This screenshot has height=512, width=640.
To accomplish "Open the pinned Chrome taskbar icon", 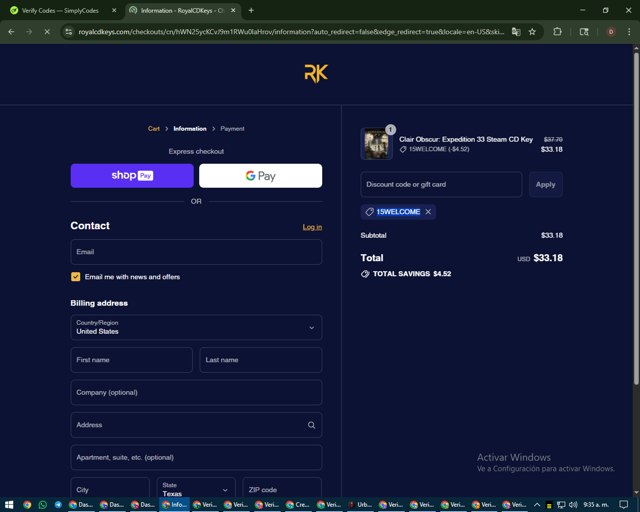I will (x=27, y=505).
